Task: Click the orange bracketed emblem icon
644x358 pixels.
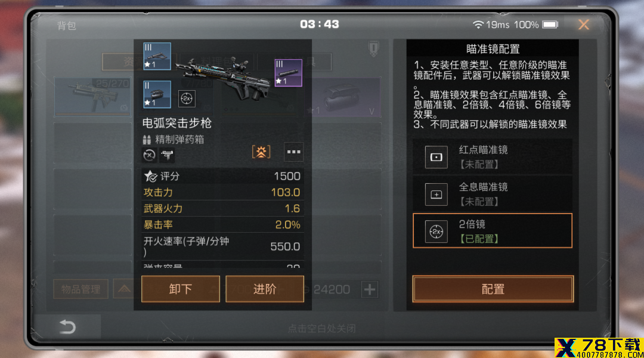Action: click(x=261, y=152)
